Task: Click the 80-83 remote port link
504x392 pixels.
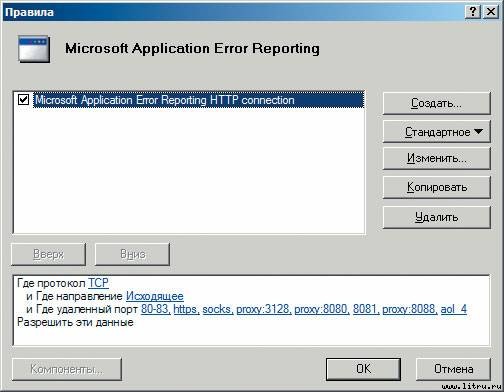Action: click(155, 309)
